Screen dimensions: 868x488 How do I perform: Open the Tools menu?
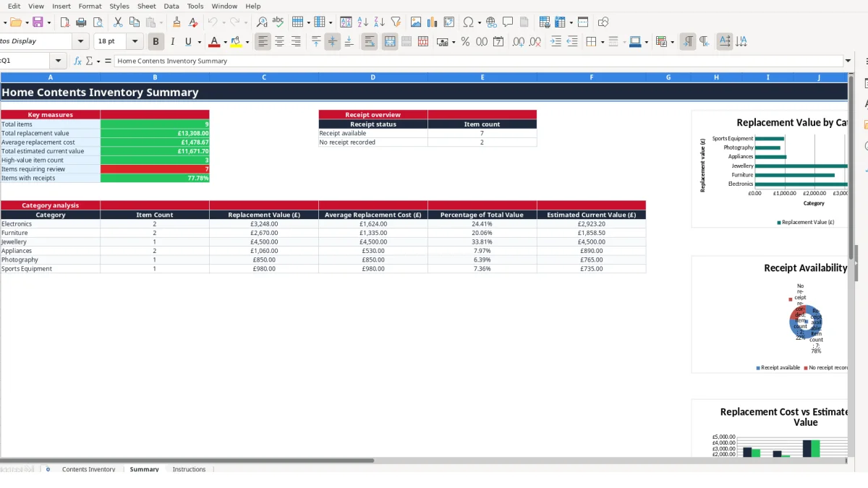(195, 6)
